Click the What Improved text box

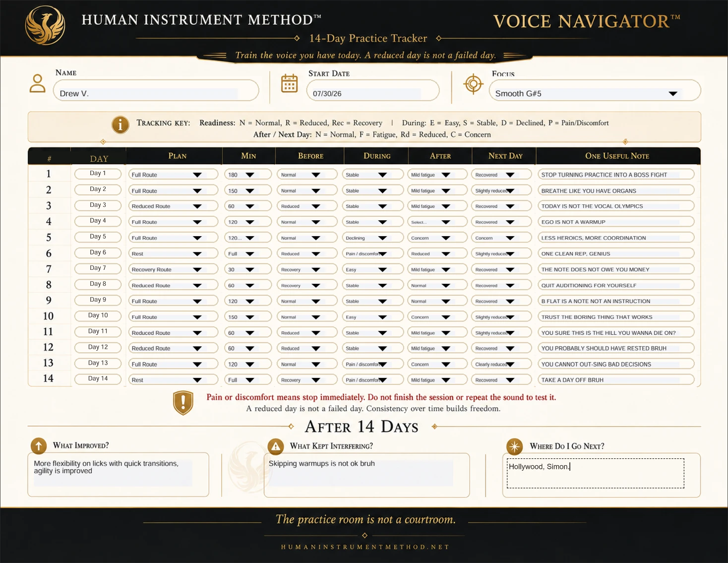click(x=118, y=474)
